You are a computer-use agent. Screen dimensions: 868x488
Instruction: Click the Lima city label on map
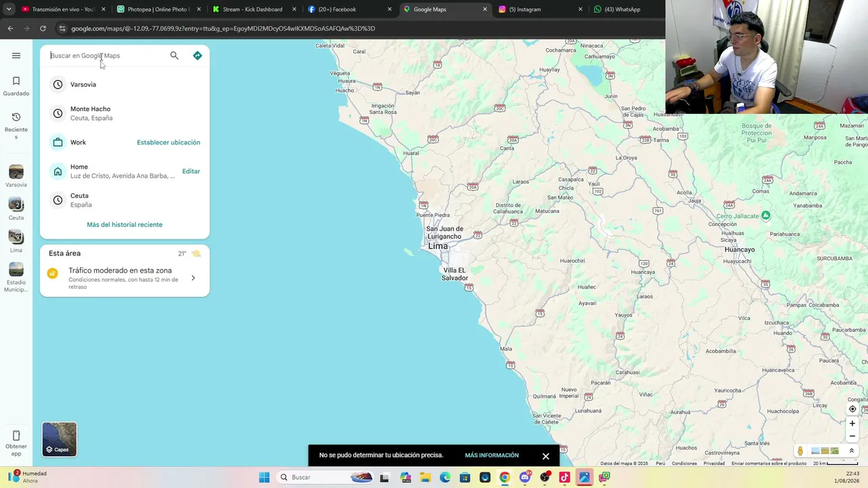click(x=438, y=246)
